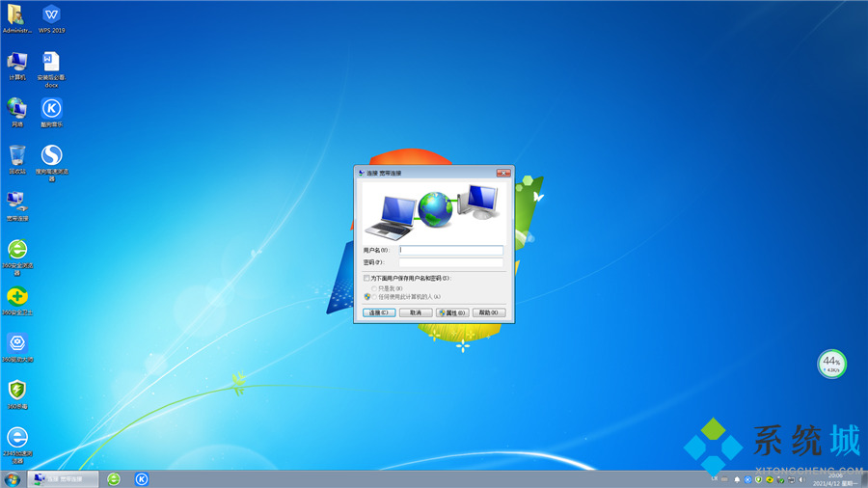Open the Windows Start menu
The width and height of the screenshot is (868, 488).
click(12, 479)
